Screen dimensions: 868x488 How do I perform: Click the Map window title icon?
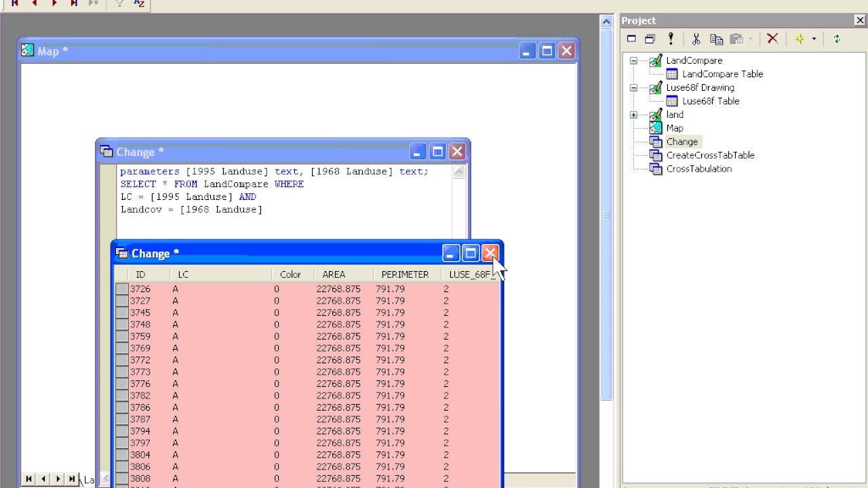coord(27,51)
